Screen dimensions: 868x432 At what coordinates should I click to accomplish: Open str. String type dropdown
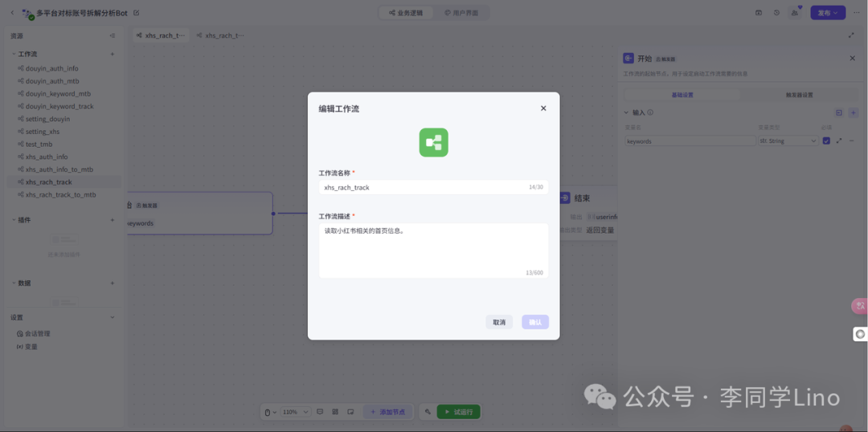point(788,141)
